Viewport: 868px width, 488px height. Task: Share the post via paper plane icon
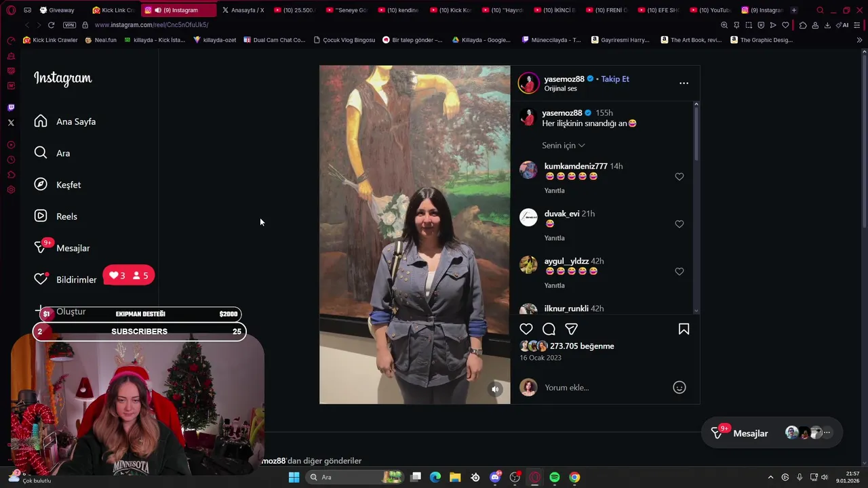coord(572,329)
